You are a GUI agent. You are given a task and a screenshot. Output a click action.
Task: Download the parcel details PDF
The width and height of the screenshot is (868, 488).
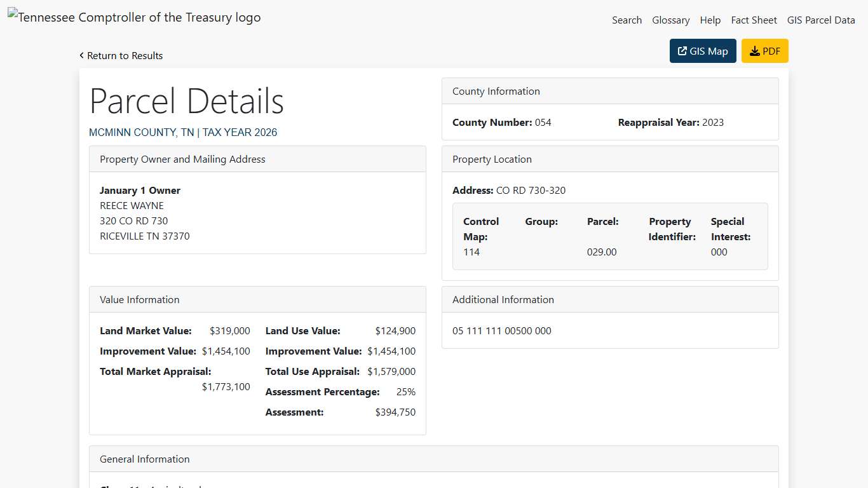coord(765,51)
